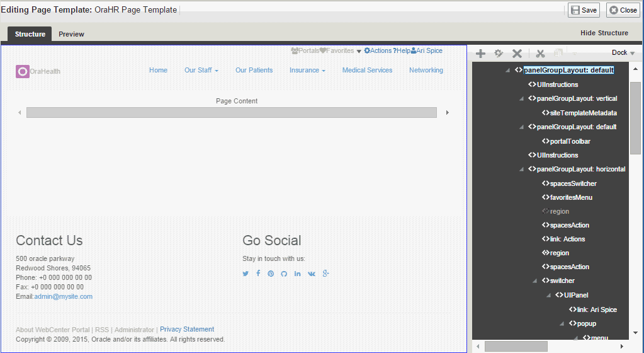Click the Page Content right arrow
The width and height of the screenshot is (644, 353).
(447, 113)
